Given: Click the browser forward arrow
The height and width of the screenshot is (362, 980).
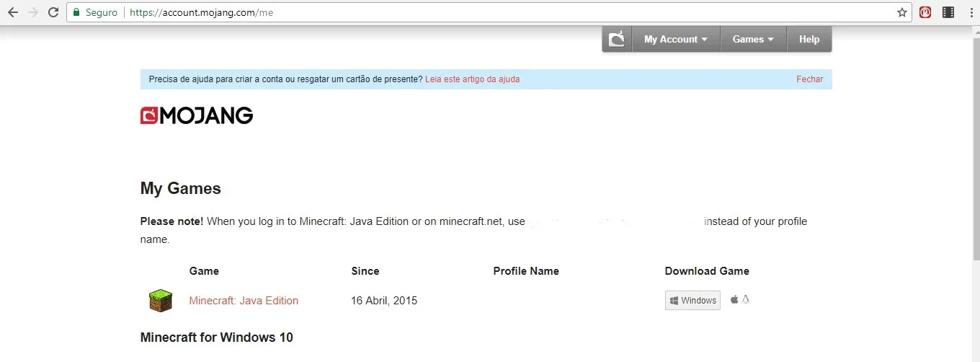Looking at the screenshot, I should click(x=33, y=12).
